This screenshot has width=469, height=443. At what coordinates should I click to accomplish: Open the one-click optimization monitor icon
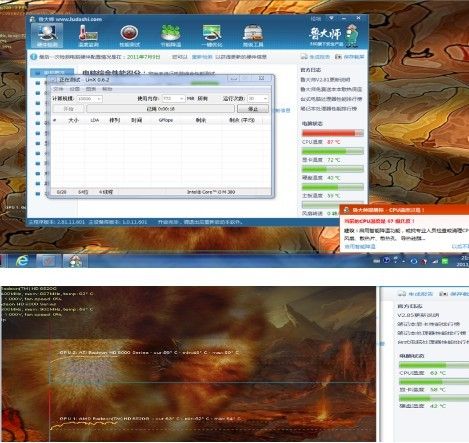pos(212,35)
